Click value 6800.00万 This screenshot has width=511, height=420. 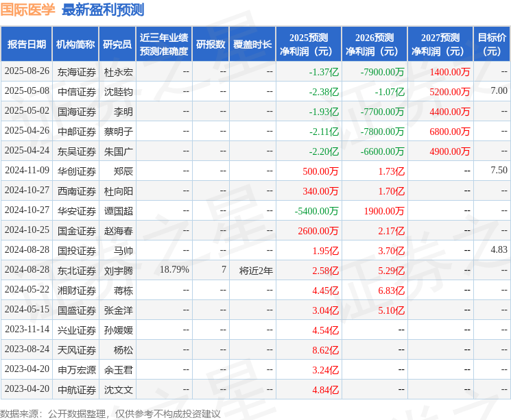coord(450,132)
